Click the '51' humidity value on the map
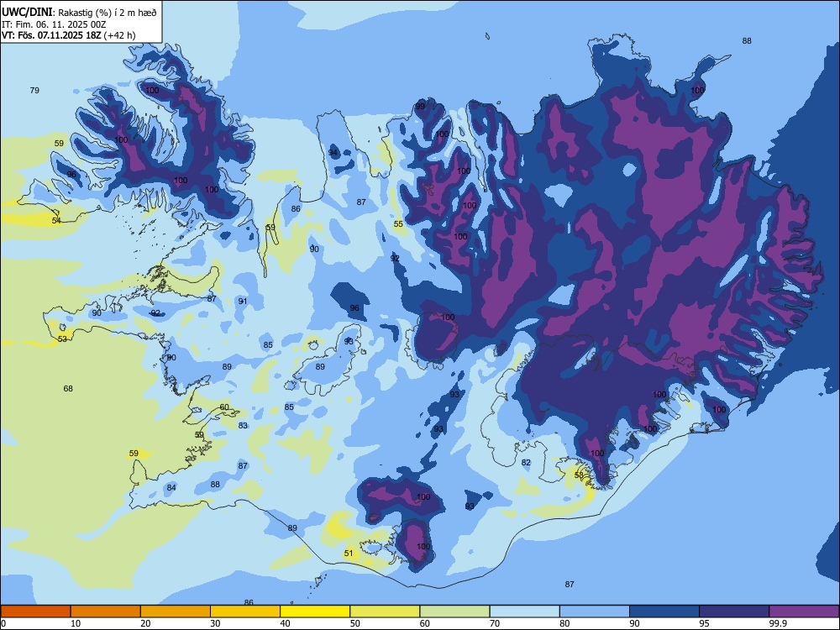This screenshot has height=630, width=840. (349, 554)
